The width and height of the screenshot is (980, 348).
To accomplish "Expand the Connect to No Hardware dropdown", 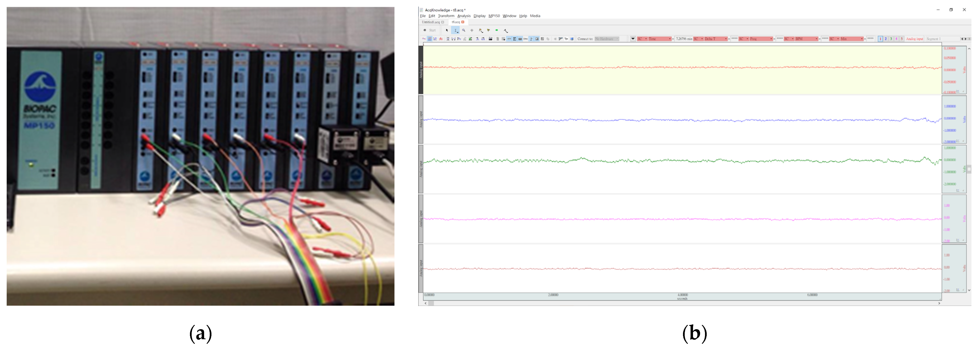I will pyautogui.click(x=617, y=39).
